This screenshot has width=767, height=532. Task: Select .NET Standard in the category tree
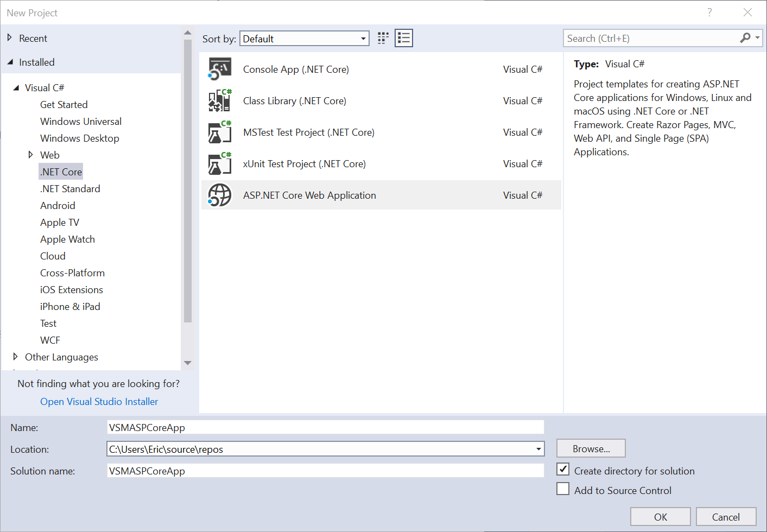coord(70,189)
